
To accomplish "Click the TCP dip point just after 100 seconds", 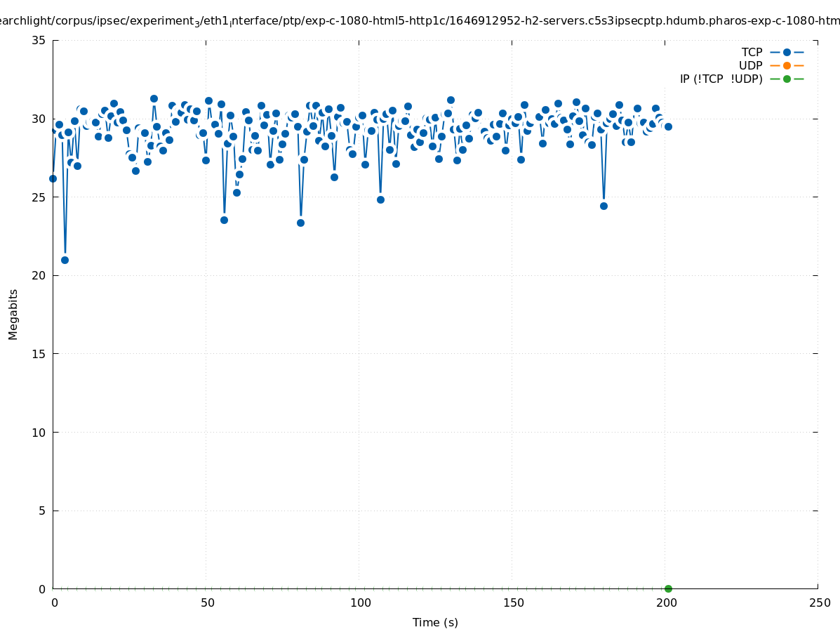I will click(380, 199).
